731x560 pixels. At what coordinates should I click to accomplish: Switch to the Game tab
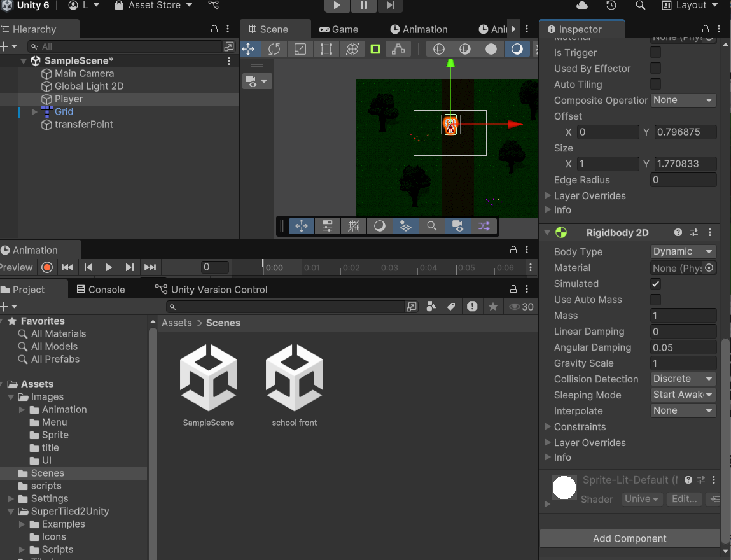pyautogui.click(x=338, y=29)
